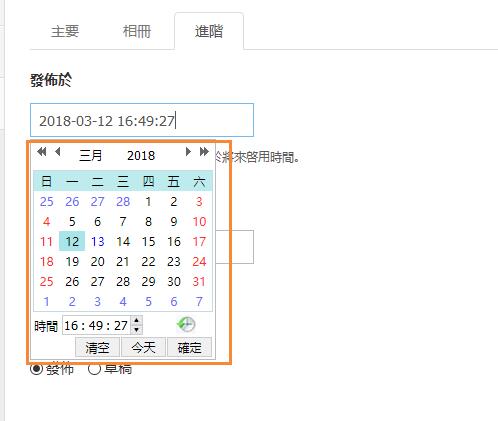Viewport: 498px width, 421px height.
Task: Switch to the 主要 tab
Action: pos(65,31)
